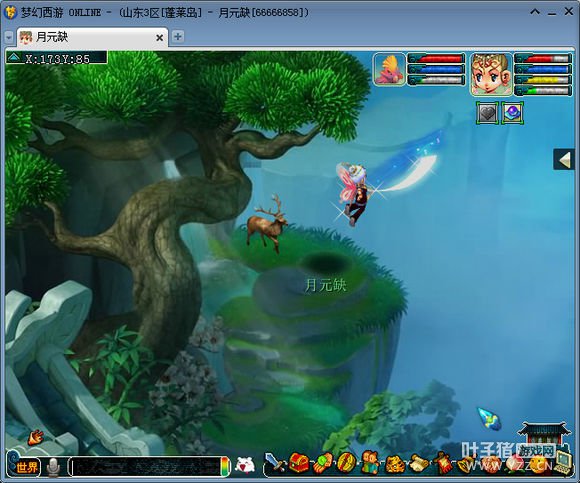
Task: Open the pink bird pet portrait
Action: click(390, 70)
